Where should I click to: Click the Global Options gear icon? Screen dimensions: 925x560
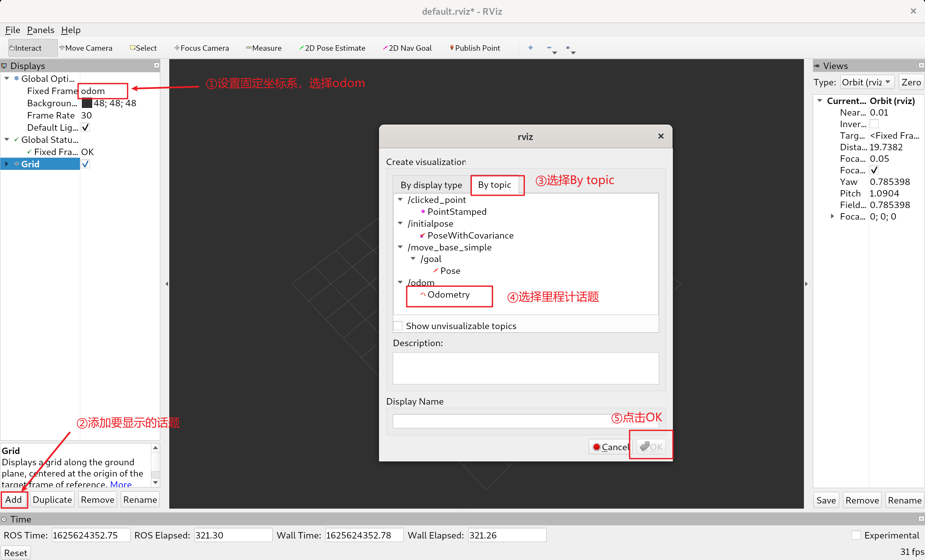tap(16, 78)
